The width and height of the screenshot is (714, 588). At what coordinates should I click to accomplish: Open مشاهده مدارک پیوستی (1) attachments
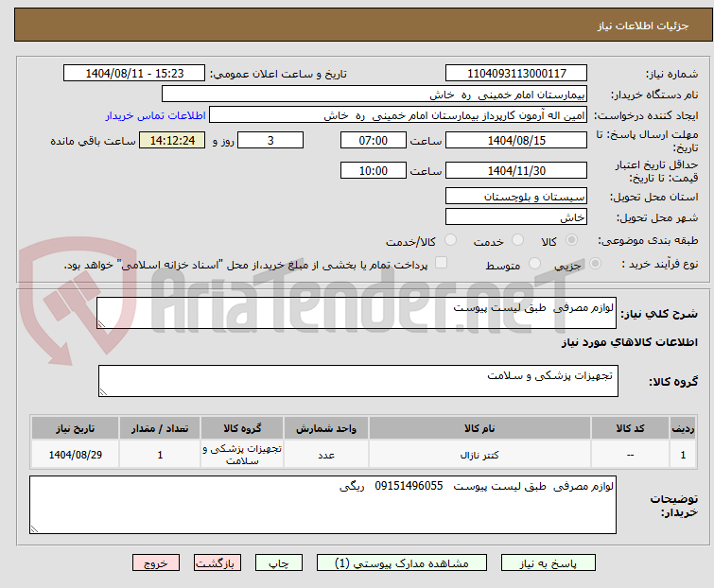pyautogui.click(x=402, y=563)
